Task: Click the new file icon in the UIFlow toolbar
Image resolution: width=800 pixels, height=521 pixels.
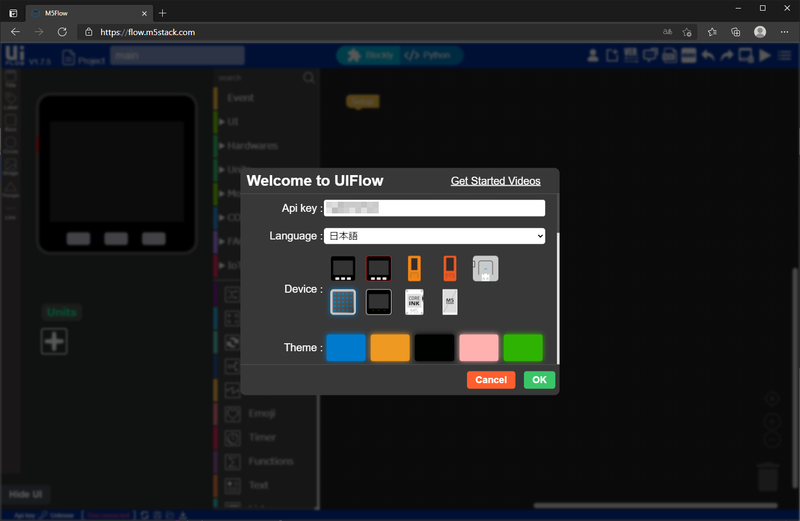Action: (612, 55)
